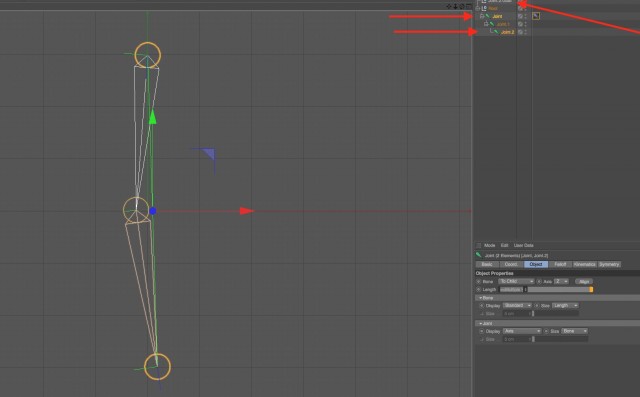This screenshot has width=640, height=397.
Task: Open the Bone 'To Child' dropdown
Action: pos(516,282)
